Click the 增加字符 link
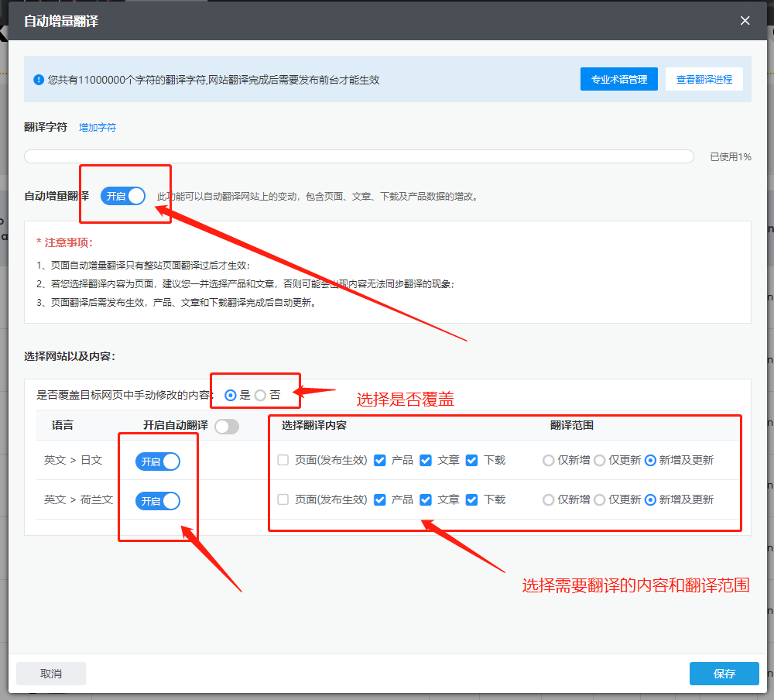This screenshot has height=700, width=774. coord(98,128)
